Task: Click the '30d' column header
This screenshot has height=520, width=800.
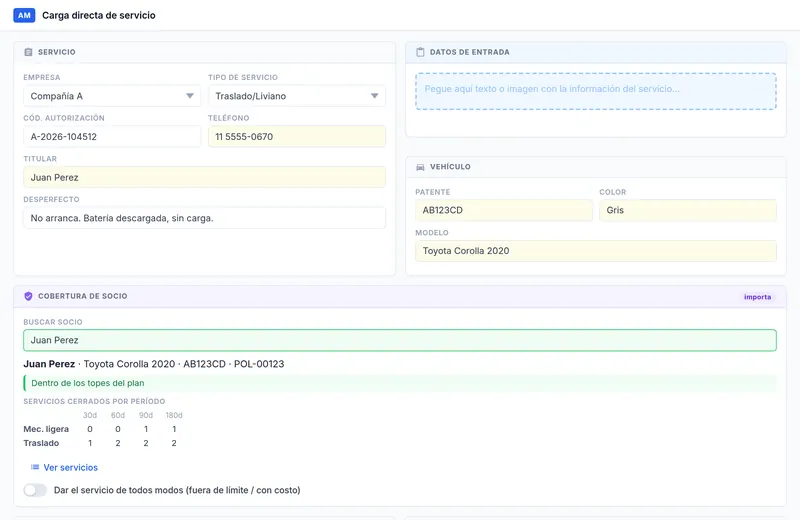Action: [x=90, y=415]
